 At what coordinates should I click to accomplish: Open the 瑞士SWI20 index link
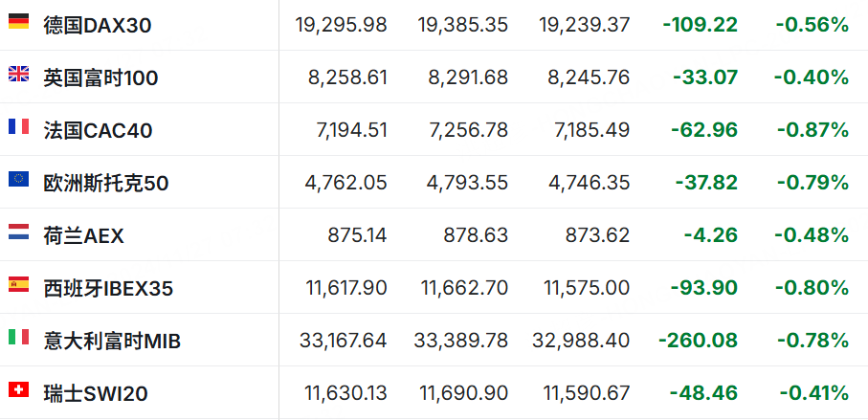coord(96,393)
